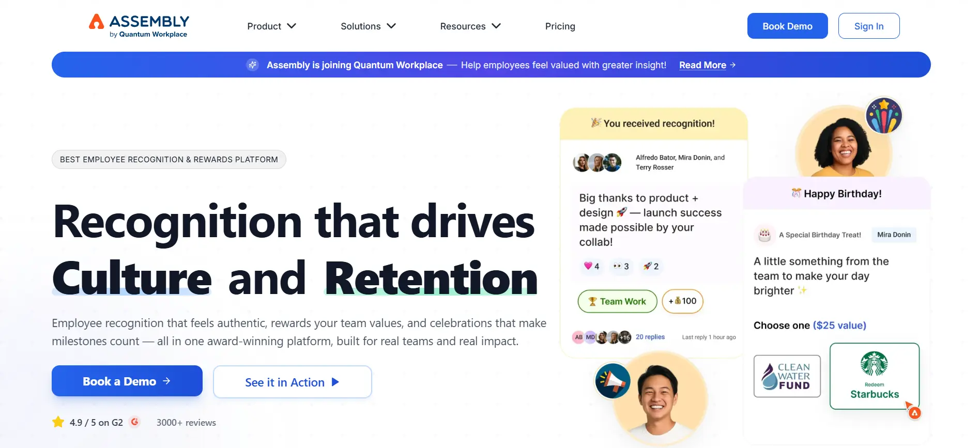The image size is (980, 448).
Task: Open the 20 replies link
Action: point(650,337)
